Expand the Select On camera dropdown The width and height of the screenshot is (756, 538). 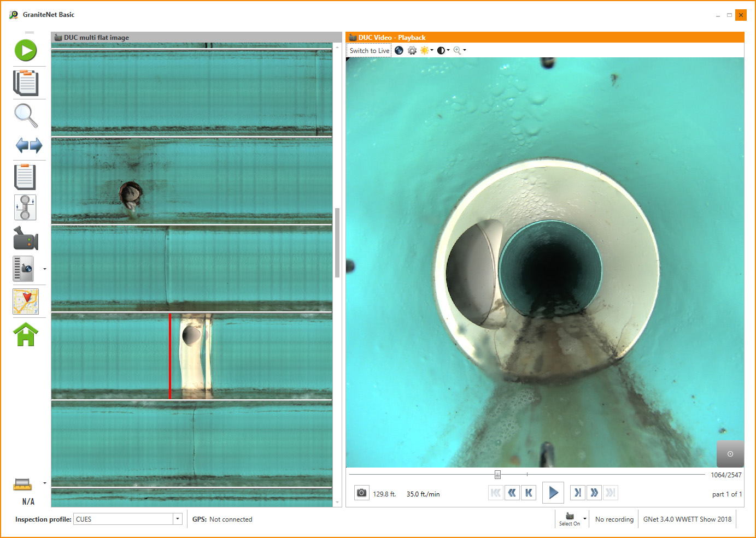[585, 519]
